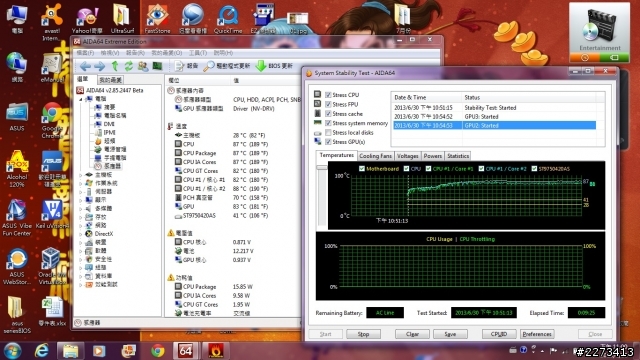640x360 pixels.
Task: Open Internet Explorer from the taskbar
Action: tap(41, 351)
